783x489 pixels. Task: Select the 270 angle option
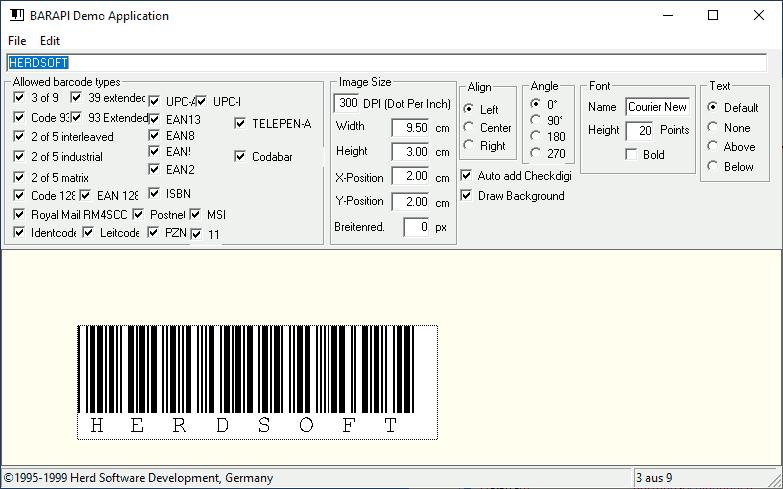pyautogui.click(x=535, y=153)
